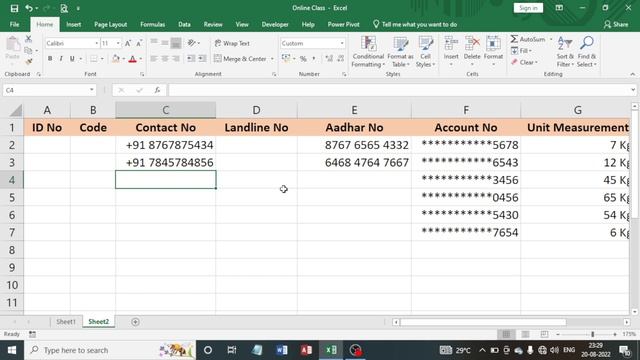Screen dimensions: 640x360
Task: Toggle Italic formatting
Action: [61, 59]
